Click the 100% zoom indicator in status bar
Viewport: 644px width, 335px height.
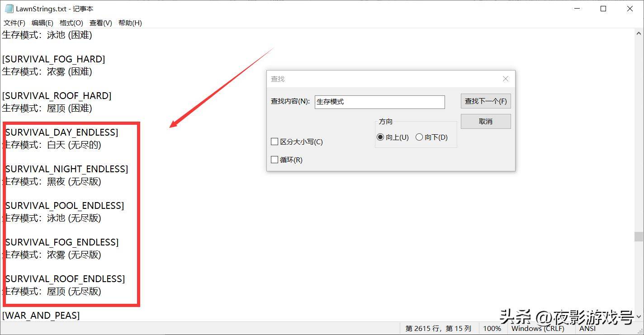492,329
